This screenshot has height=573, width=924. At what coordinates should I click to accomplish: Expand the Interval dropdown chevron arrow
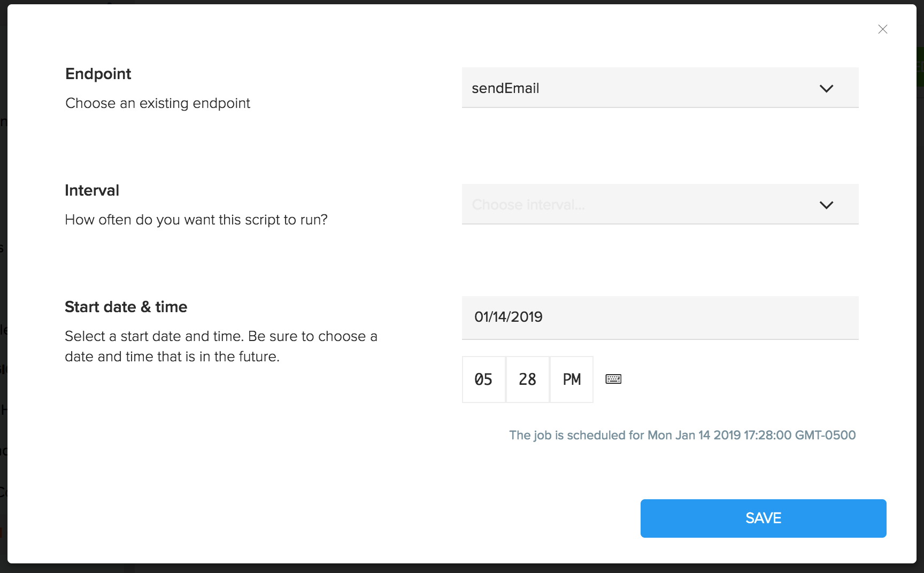tap(826, 205)
